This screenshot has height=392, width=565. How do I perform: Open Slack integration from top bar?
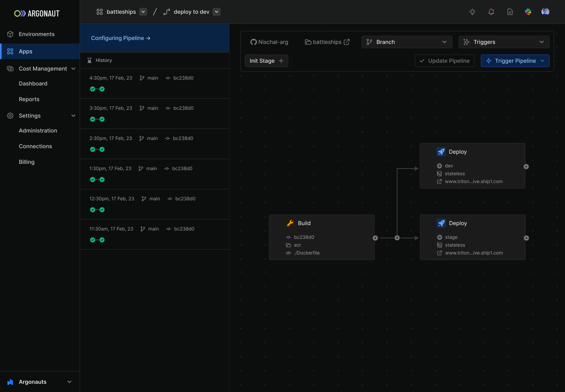[528, 11]
